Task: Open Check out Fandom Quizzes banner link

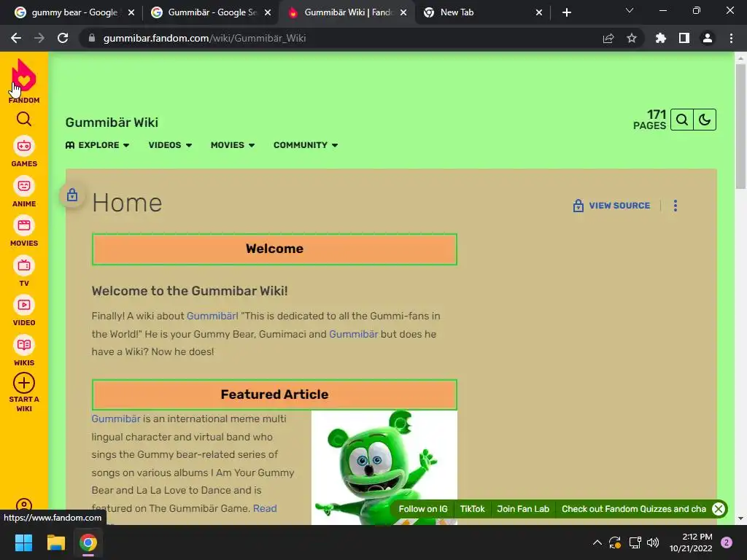Action: [634, 508]
